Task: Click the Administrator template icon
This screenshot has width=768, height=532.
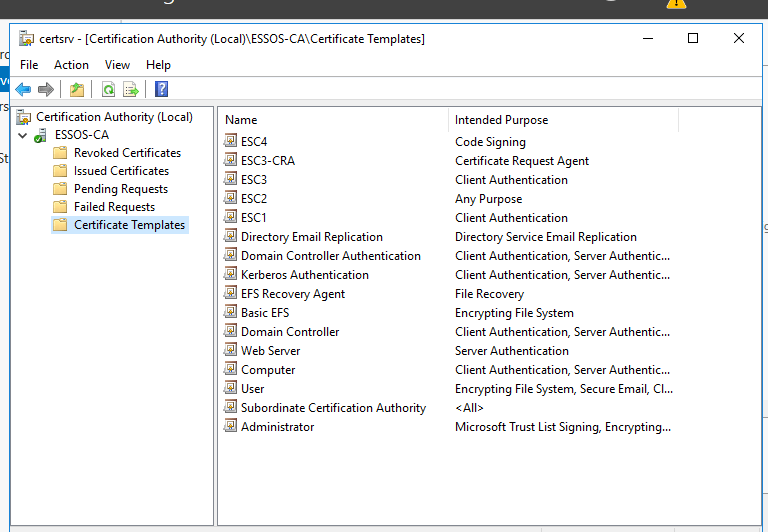Action: pyautogui.click(x=231, y=427)
